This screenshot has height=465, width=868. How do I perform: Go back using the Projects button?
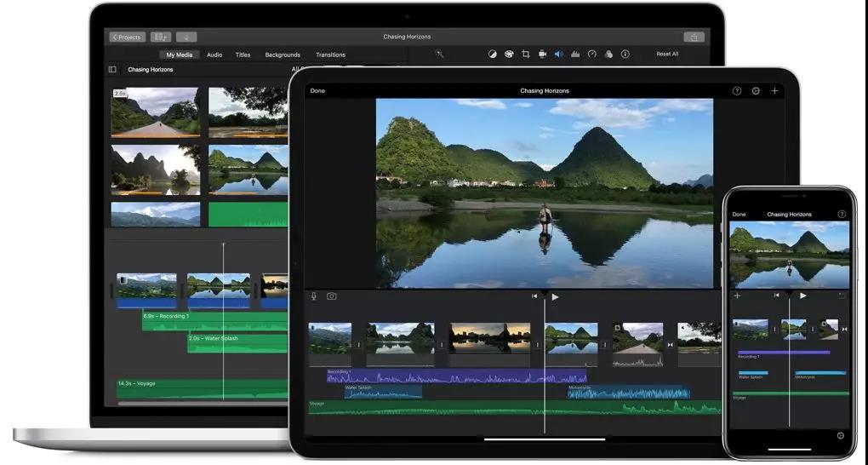pyautogui.click(x=128, y=37)
